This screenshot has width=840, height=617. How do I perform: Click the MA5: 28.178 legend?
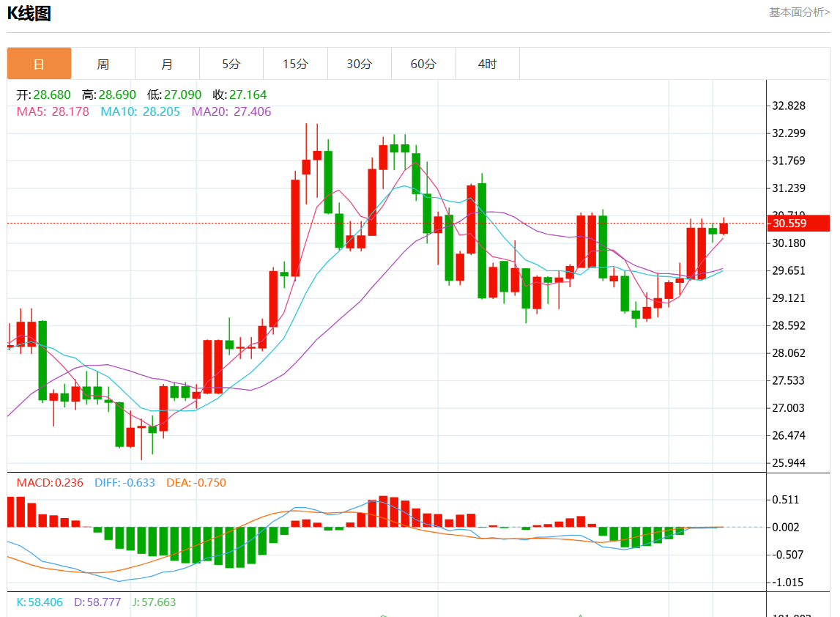pyautogui.click(x=53, y=111)
